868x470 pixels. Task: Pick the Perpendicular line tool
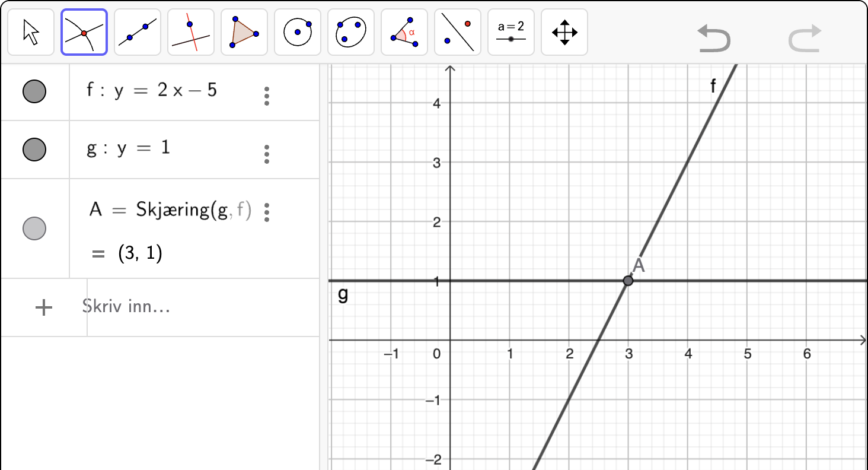(x=191, y=32)
